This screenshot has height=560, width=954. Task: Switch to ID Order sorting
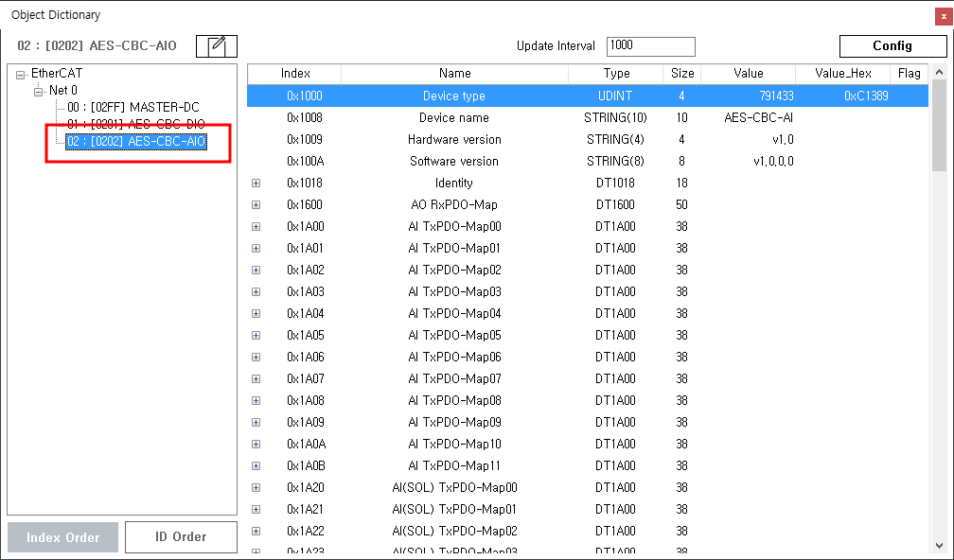181,537
